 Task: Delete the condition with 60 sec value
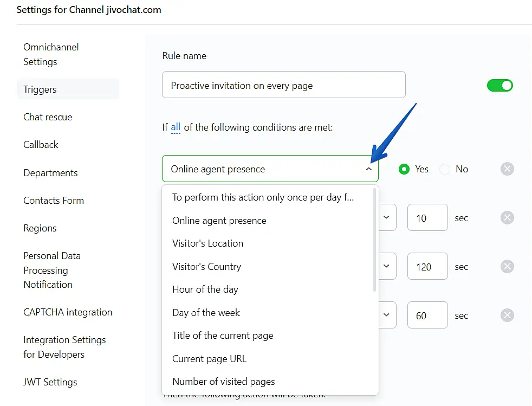[507, 315]
